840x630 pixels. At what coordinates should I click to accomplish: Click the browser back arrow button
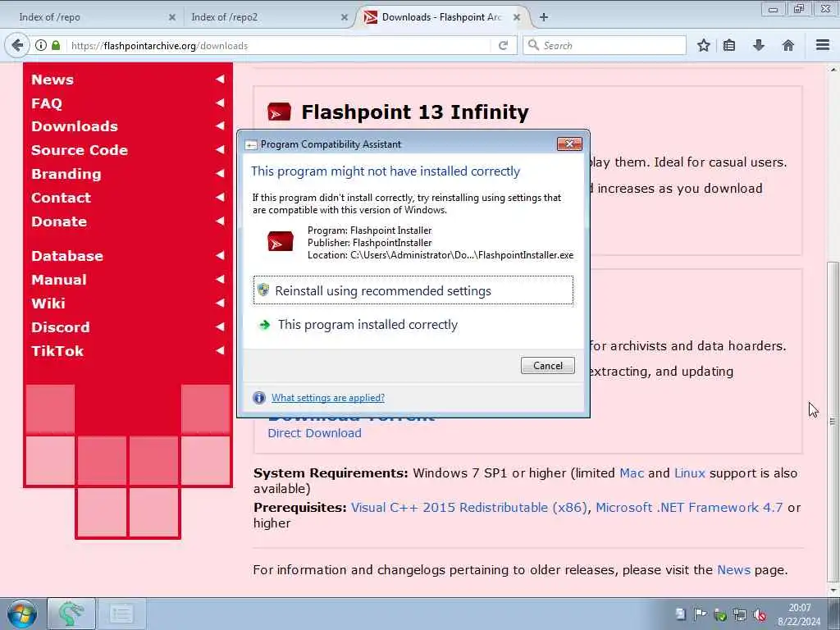(17, 46)
